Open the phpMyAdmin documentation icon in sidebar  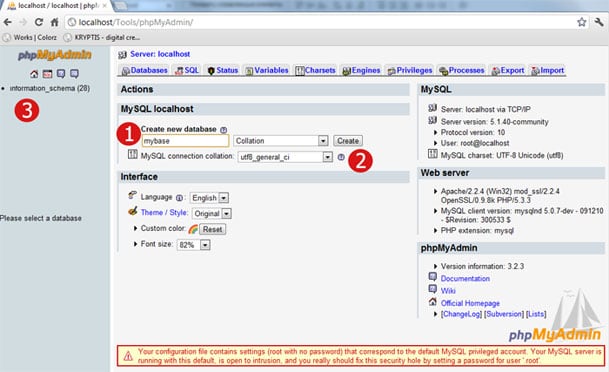coord(61,74)
